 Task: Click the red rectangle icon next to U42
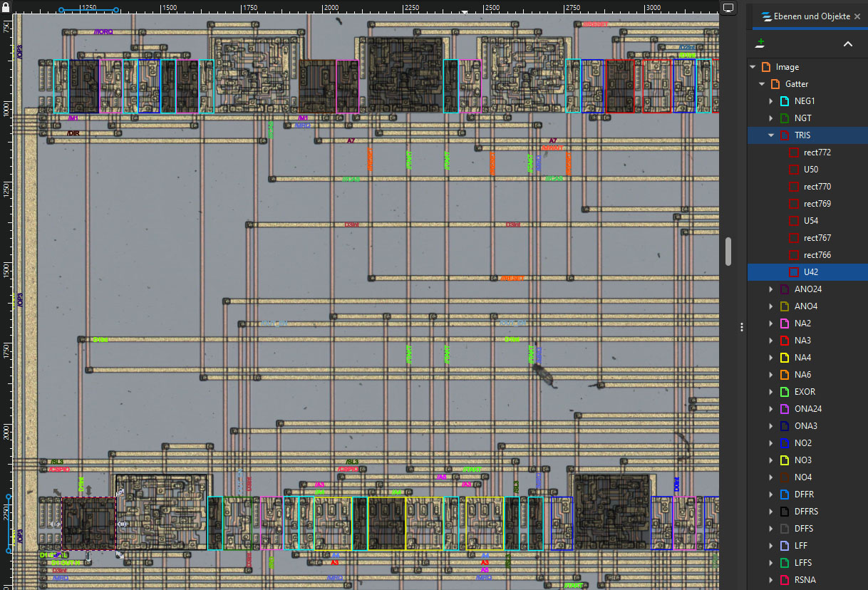tap(793, 271)
